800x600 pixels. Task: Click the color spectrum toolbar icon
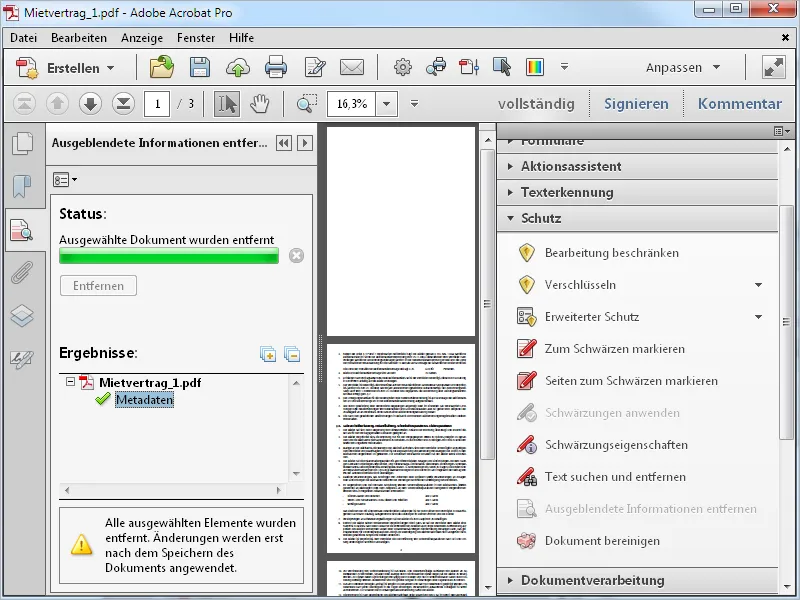tap(535, 67)
